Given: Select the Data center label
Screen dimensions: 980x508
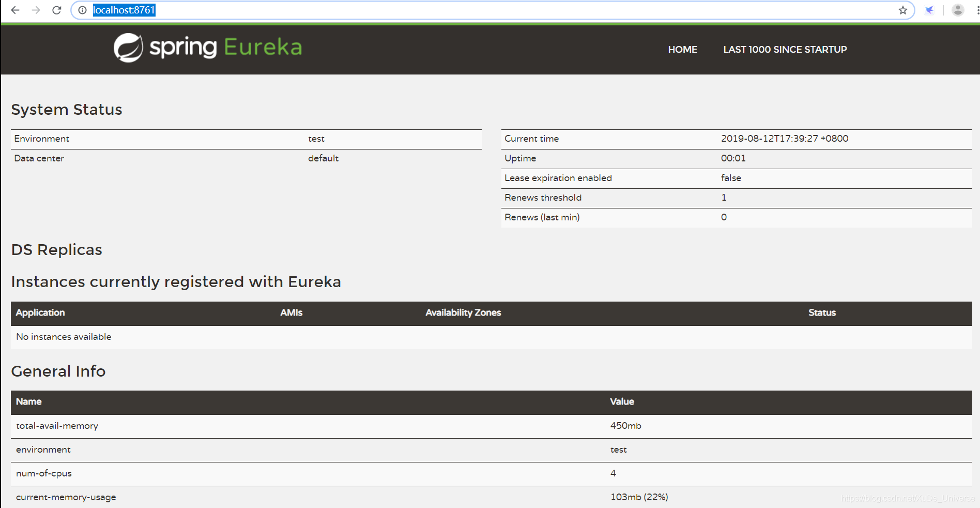Looking at the screenshot, I should 39,158.
